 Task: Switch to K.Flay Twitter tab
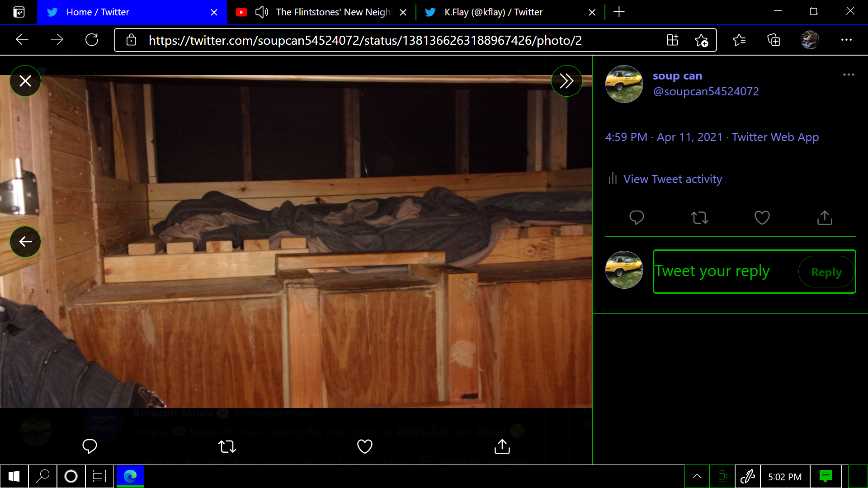[x=493, y=12]
